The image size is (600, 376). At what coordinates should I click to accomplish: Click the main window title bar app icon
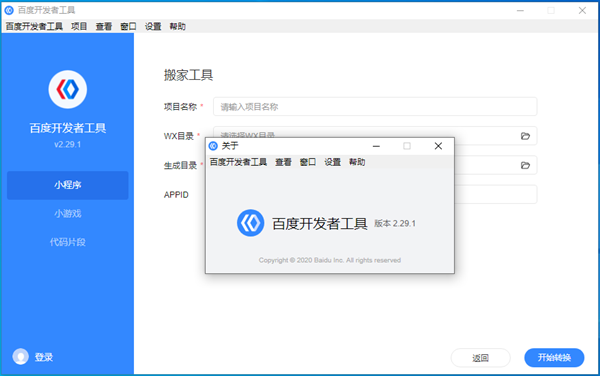pyautogui.click(x=9, y=10)
